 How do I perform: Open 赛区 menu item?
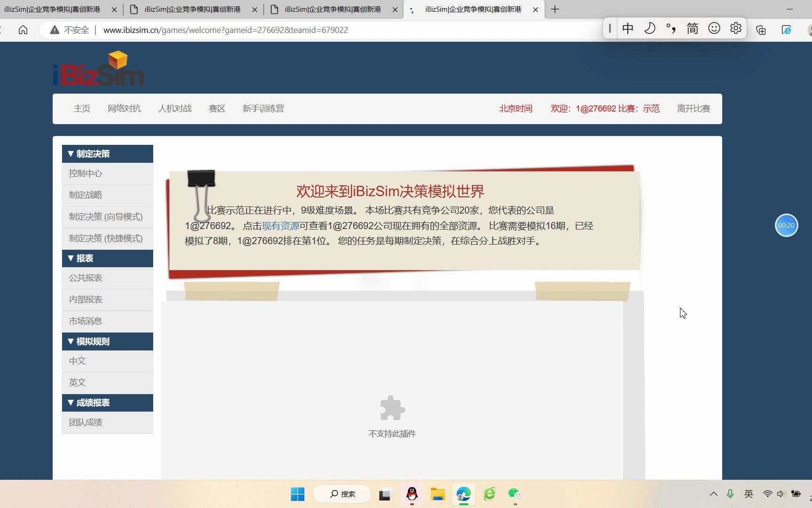point(217,109)
